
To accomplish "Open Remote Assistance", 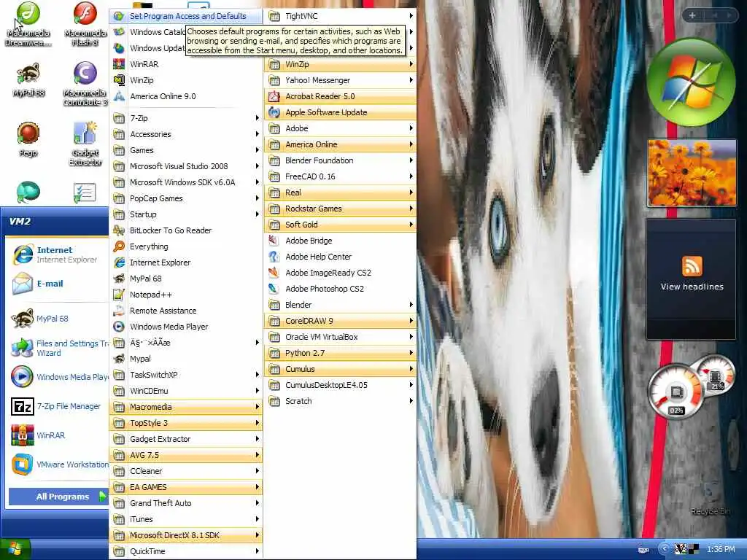I will pyautogui.click(x=186, y=311).
